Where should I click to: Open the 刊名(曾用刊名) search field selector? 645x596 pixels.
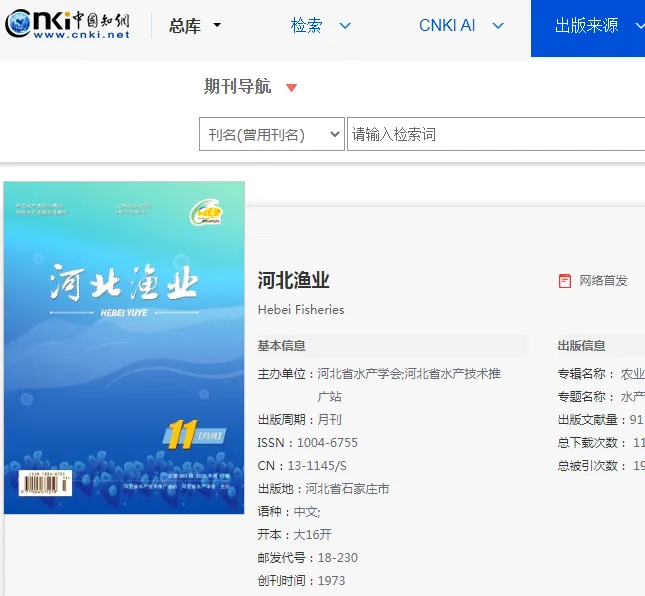coord(271,134)
